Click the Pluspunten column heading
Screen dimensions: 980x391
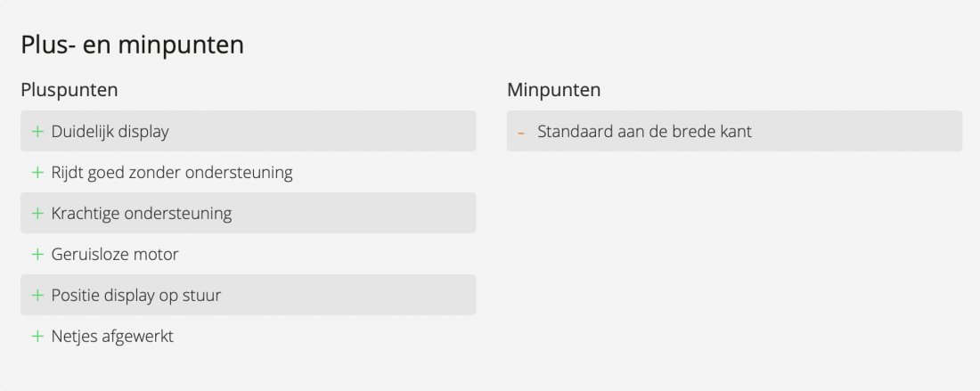tap(69, 89)
